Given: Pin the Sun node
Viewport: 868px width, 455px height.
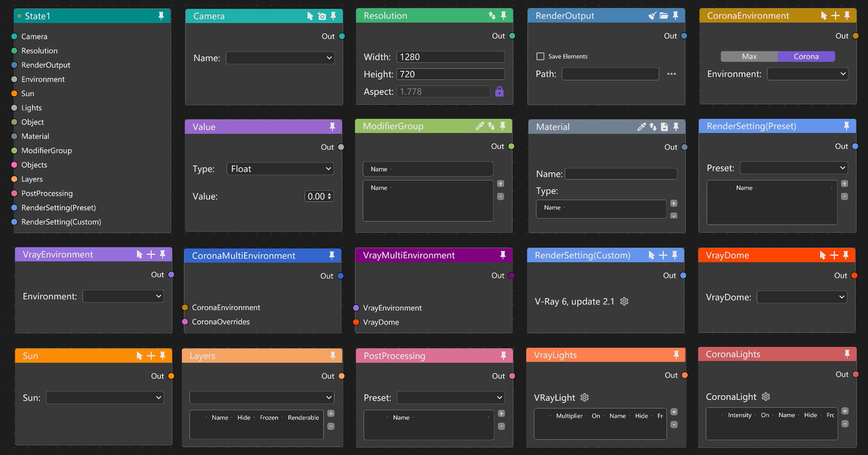Looking at the screenshot, I should coord(163,356).
